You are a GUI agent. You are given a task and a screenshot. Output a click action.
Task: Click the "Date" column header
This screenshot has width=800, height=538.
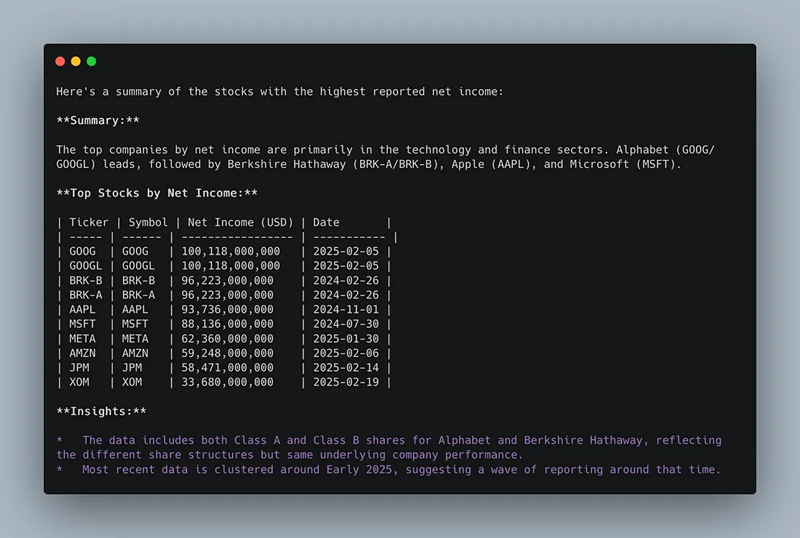pyautogui.click(x=326, y=223)
